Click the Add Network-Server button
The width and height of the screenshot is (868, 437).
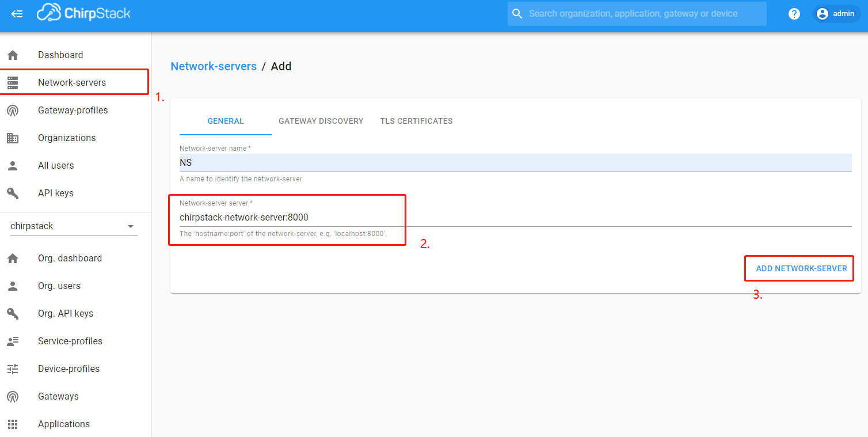tap(801, 268)
